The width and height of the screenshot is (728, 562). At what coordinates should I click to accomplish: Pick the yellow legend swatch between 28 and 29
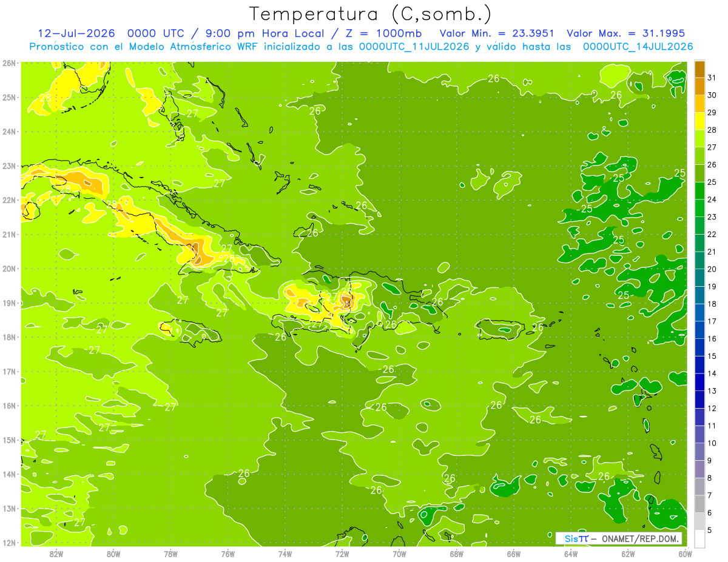tap(699, 121)
